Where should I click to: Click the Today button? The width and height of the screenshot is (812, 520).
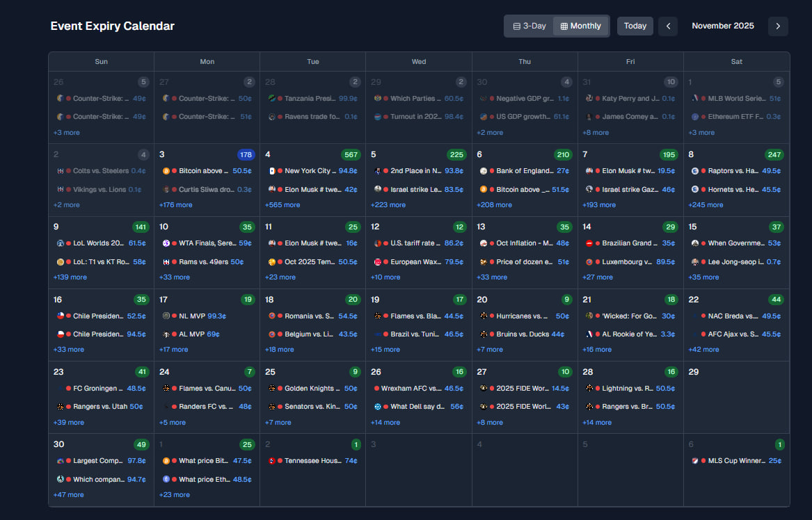click(635, 26)
